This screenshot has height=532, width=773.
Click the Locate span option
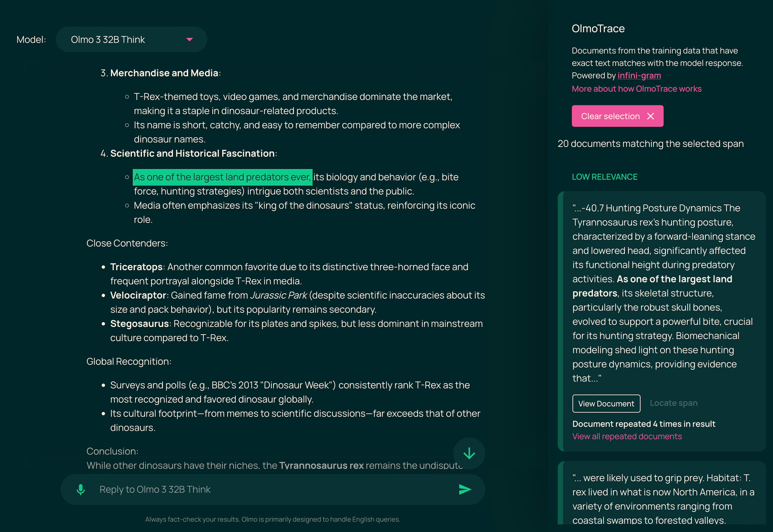pyautogui.click(x=674, y=403)
